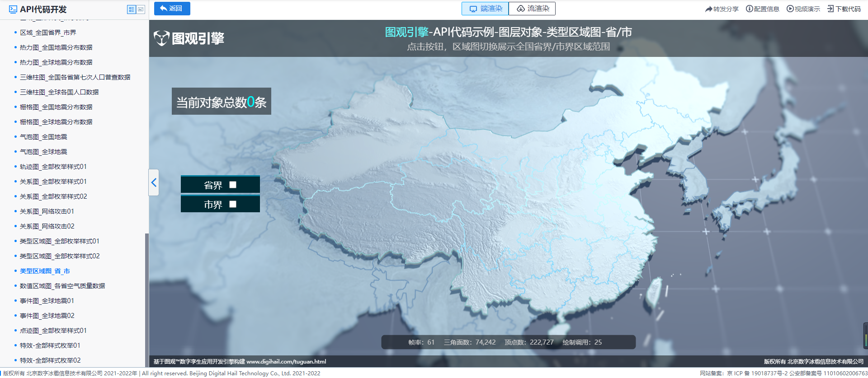Open 区域_全国省界_市界 example

coord(48,33)
